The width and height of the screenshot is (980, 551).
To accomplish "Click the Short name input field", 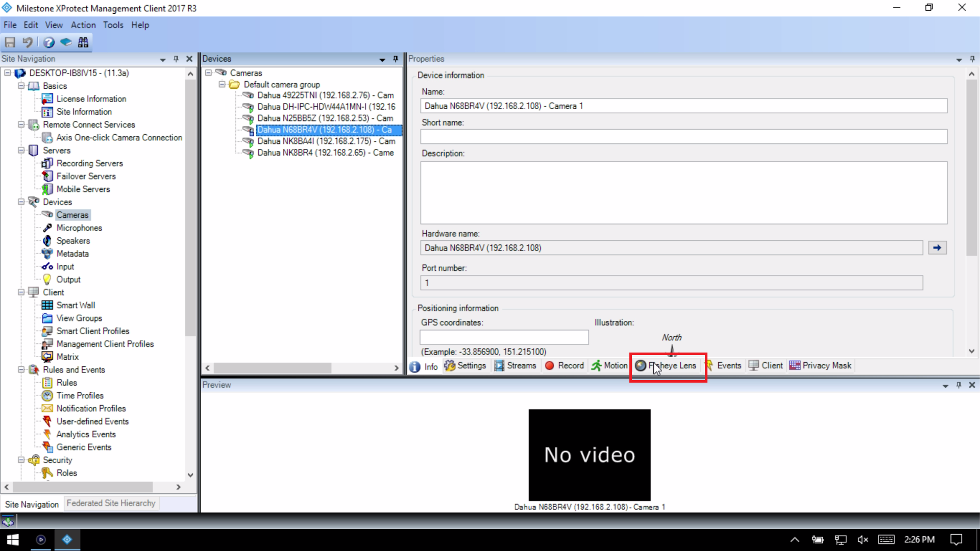I will (x=683, y=137).
